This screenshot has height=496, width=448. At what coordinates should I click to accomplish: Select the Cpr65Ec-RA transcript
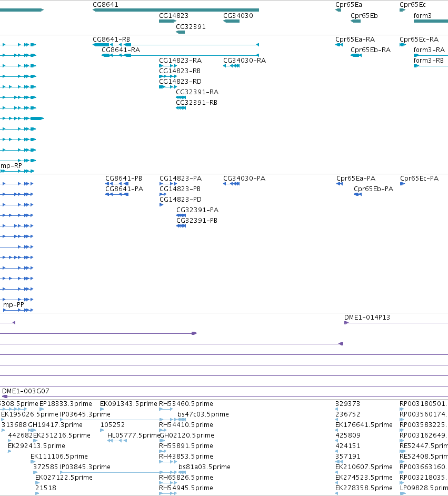pos(403,45)
